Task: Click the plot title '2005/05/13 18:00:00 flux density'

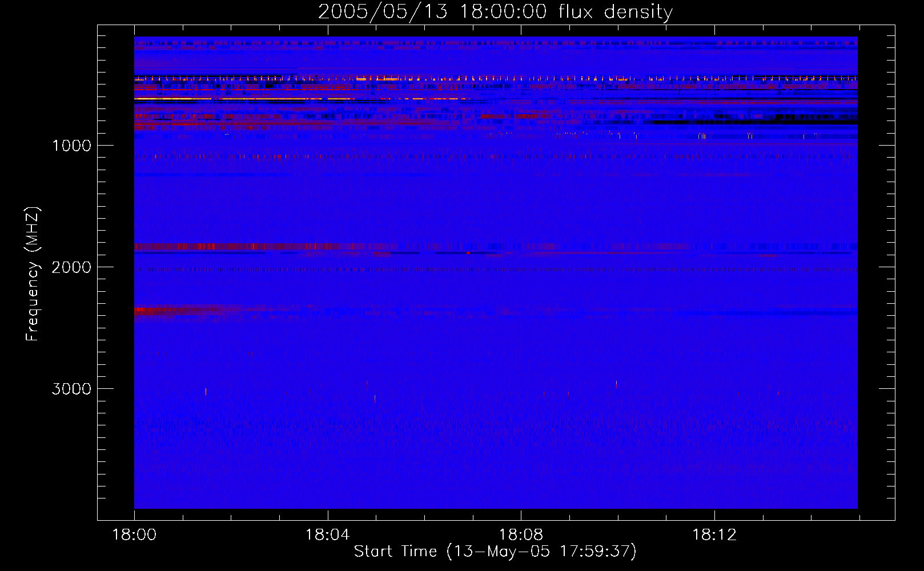Action: coord(495,11)
